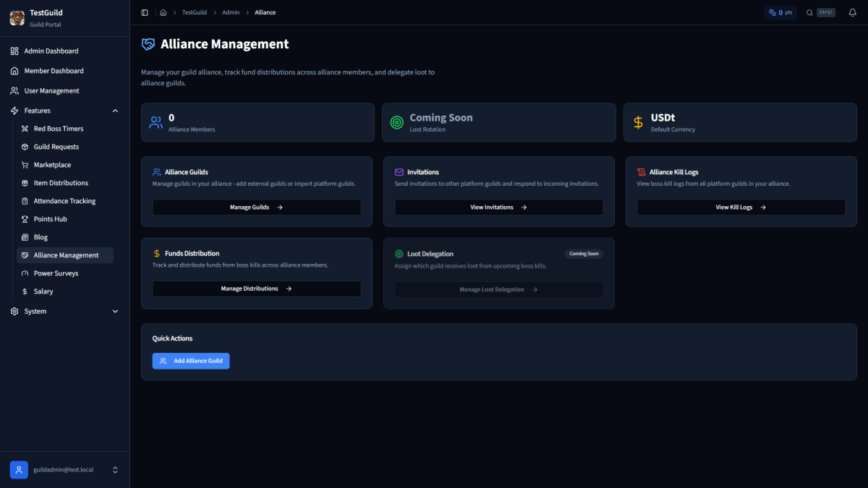Screen dimensions: 868x488
Task: Select the Power Surveys icon
Action: pos(25,273)
